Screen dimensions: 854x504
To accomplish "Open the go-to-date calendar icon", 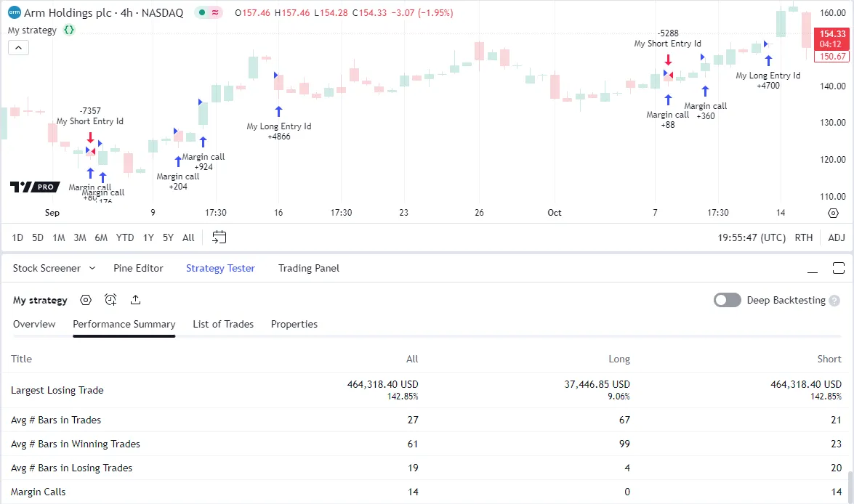I will (219, 237).
